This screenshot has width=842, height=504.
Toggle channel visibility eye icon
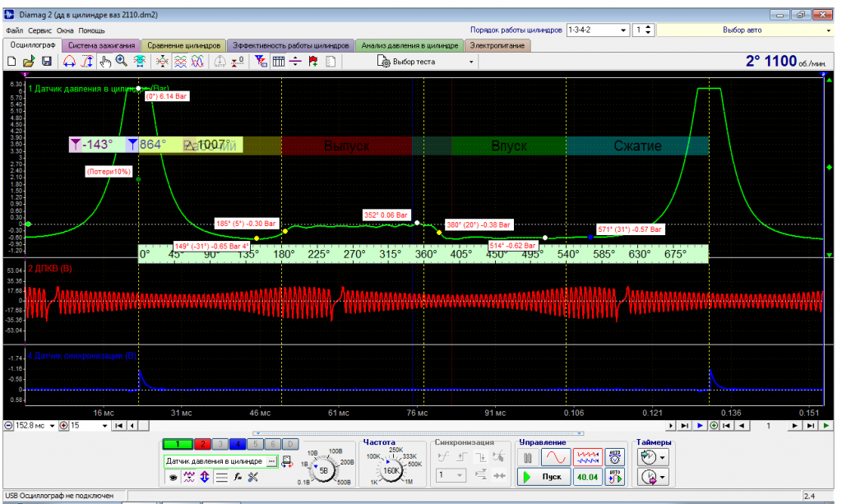(x=173, y=477)
